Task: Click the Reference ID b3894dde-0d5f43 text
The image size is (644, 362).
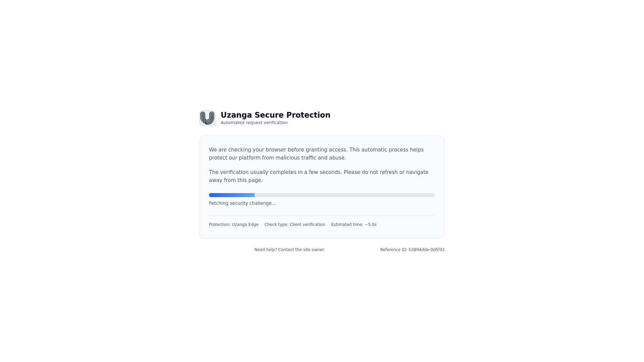Action: point(412,250)
